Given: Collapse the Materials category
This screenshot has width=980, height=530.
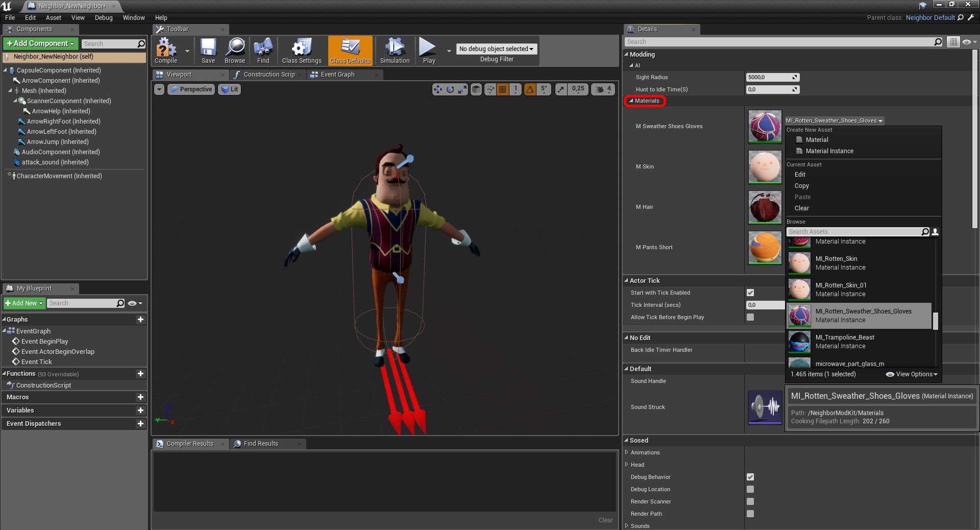Looking at the screenshot, I should pyautogui.click(x=631, y=101).
